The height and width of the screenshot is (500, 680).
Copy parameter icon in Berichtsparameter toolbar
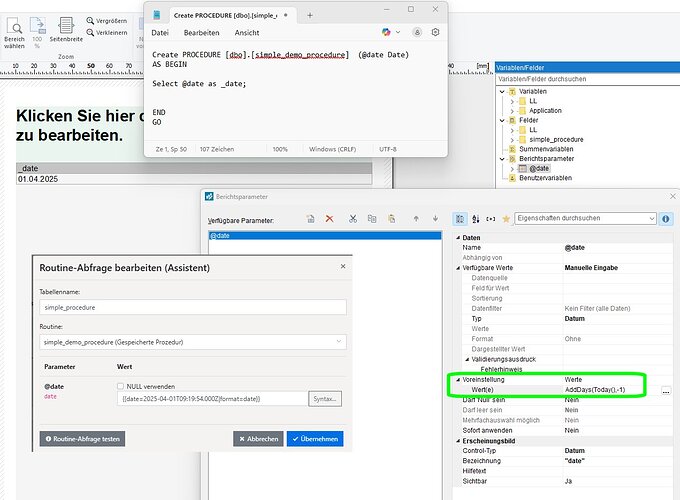372,219
